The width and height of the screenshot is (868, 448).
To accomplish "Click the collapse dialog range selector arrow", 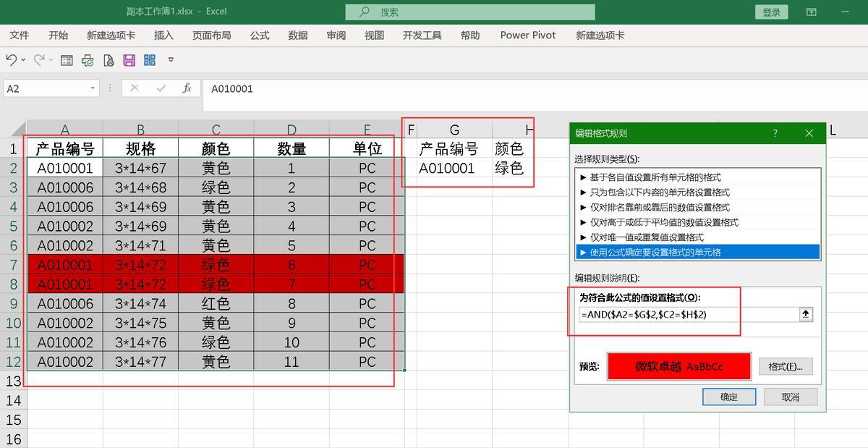I will point(807,314).
